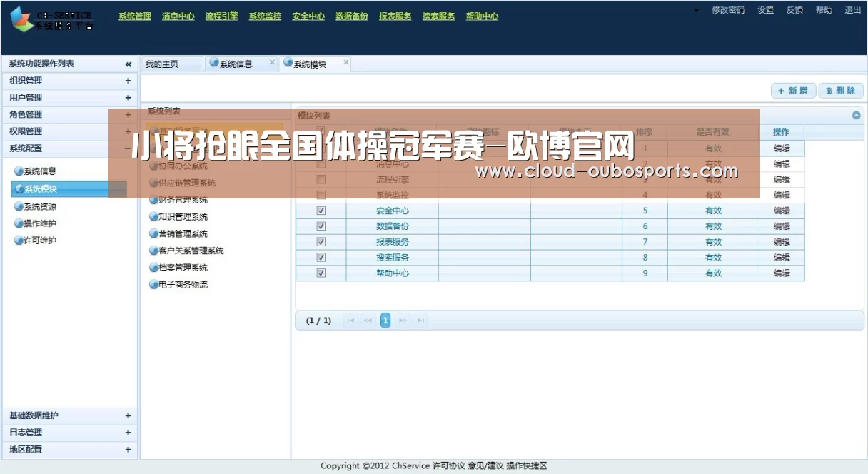The width and height of the screenshot is (868, 474).
Task: Toggle the checkbox for 安全中心 row
Action: (321, 211)
